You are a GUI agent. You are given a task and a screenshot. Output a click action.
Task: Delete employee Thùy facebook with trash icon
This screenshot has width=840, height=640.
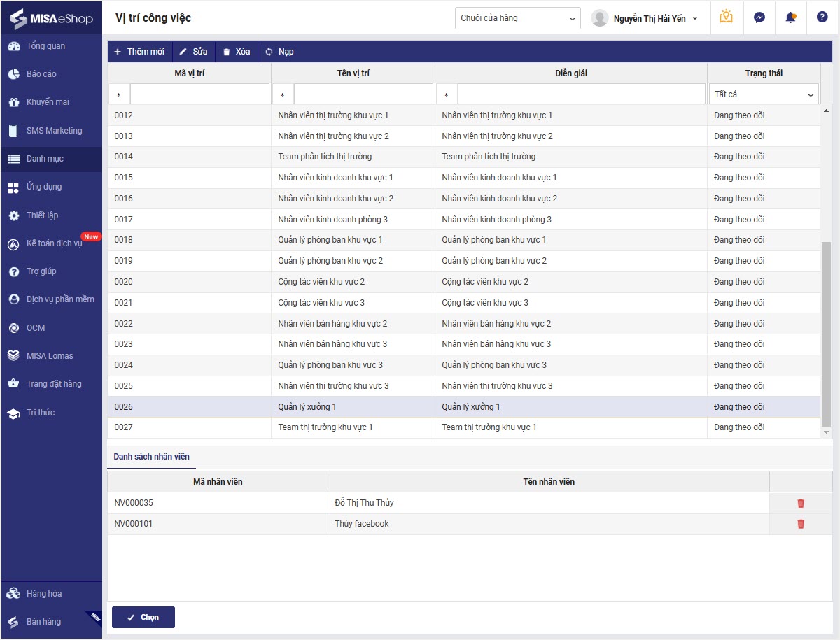tap(801, 524)
